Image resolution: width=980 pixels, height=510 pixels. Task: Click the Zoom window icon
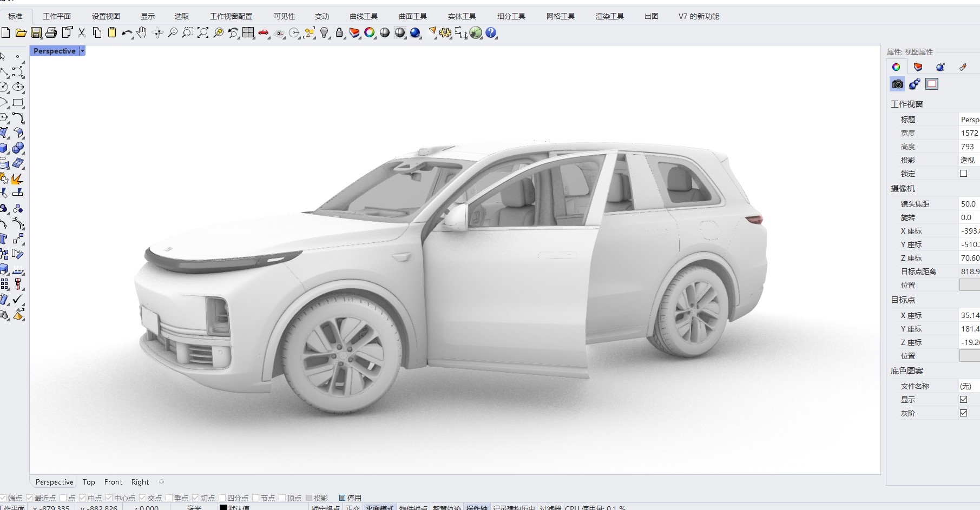(x=188, y=33)
